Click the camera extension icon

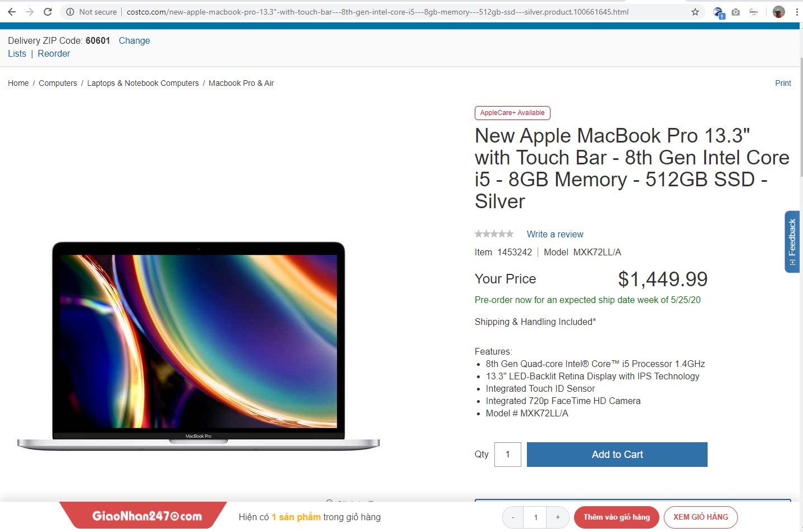pyautogui.click(x=736, y=12)
